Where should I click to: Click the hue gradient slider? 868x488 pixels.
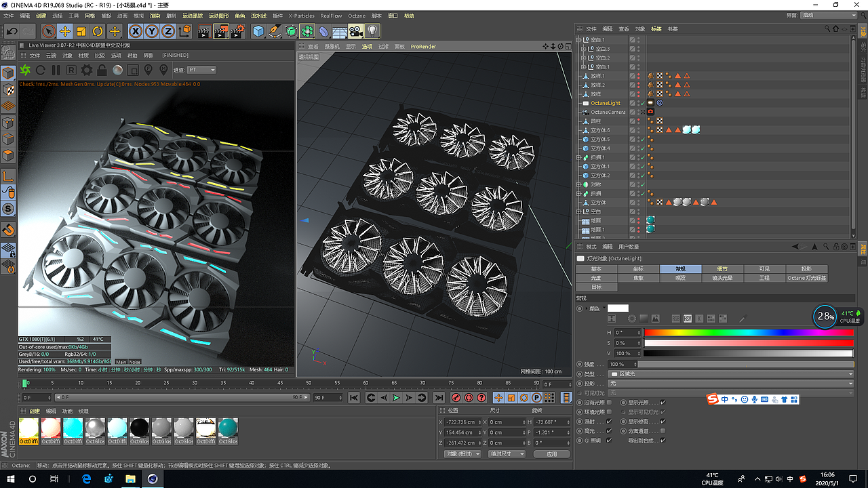(749, 333)
